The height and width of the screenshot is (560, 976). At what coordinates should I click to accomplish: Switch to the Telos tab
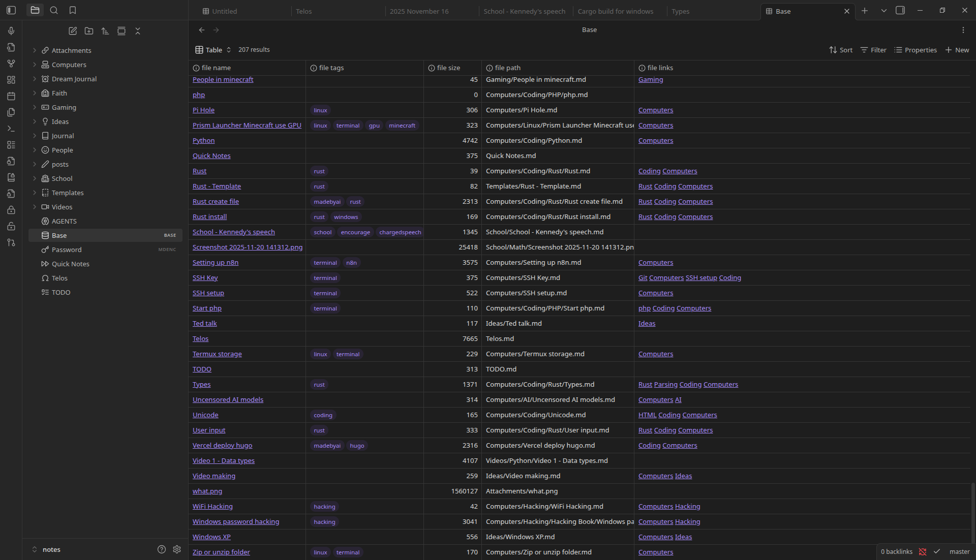pyautogui.click(x=304, y=11)
